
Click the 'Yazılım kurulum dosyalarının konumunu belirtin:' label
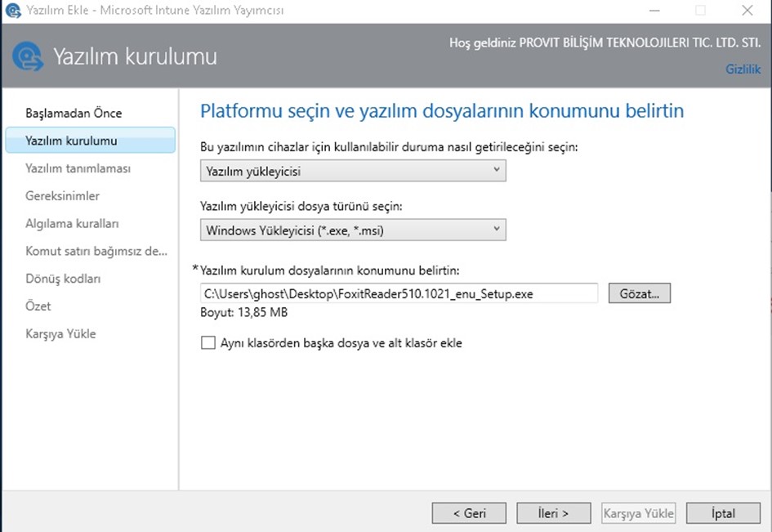pos(329,270)
